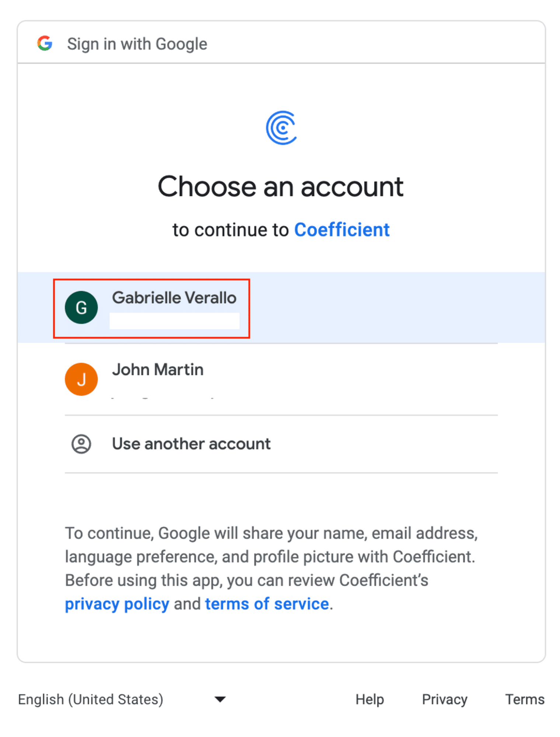This screenshot has width=560, height=737.
Task: Select the Use another account option
Action: click(191, 444)
